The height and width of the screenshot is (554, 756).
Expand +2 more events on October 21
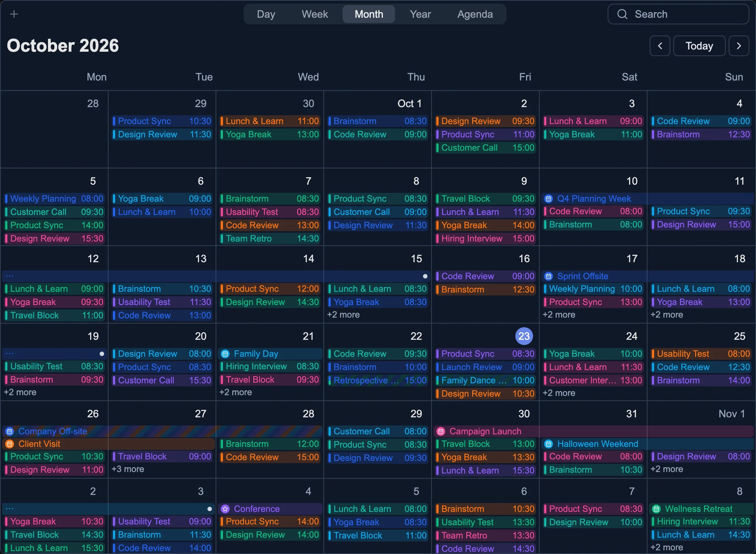pyautogui.click(x=236, y=392)
